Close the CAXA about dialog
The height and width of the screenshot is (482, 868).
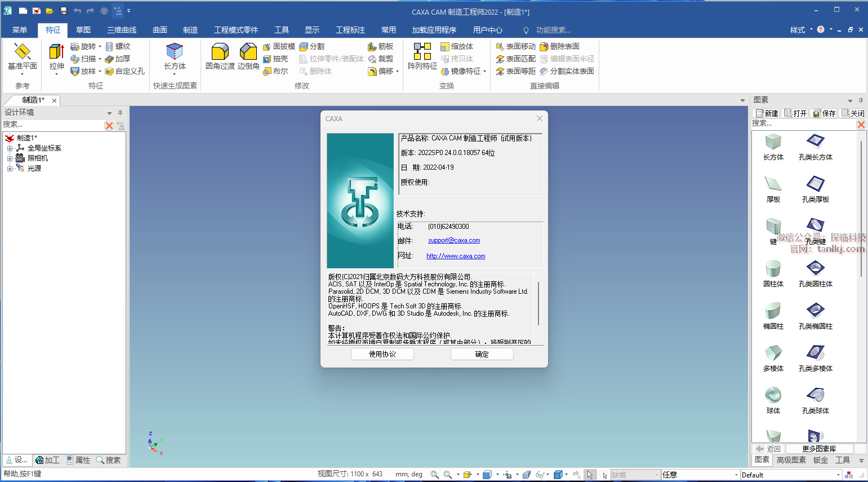pos(540,118)
